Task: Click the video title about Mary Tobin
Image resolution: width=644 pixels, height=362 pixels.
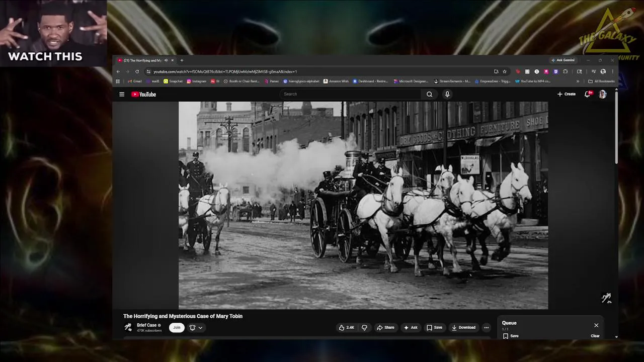Action: click(183, 316)
